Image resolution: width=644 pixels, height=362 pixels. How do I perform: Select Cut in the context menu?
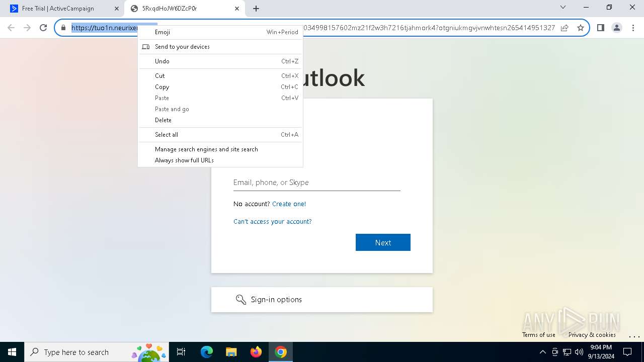[220, 76]
